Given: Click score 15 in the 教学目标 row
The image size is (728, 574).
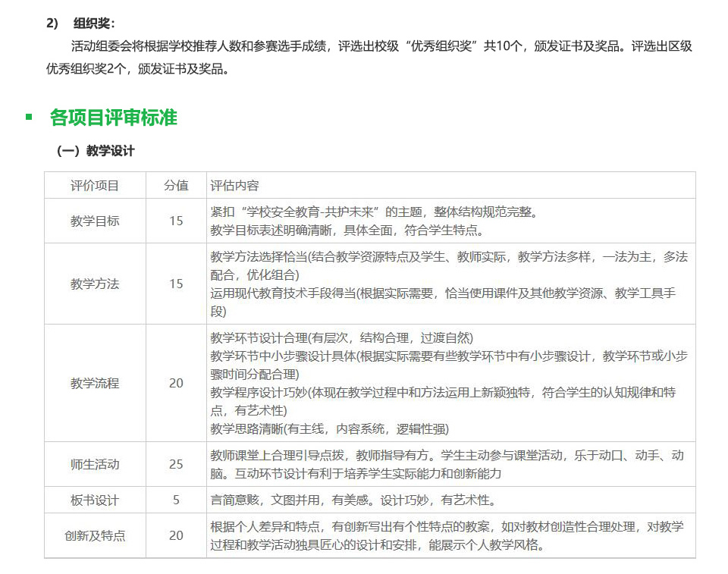Looking at the screenshot, I should 176,221.
